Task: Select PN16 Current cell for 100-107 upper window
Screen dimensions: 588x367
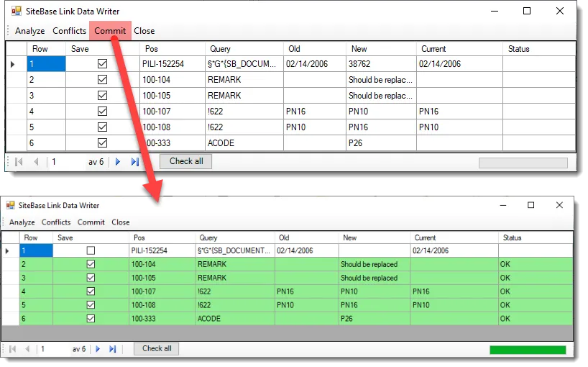Action: 459,112
